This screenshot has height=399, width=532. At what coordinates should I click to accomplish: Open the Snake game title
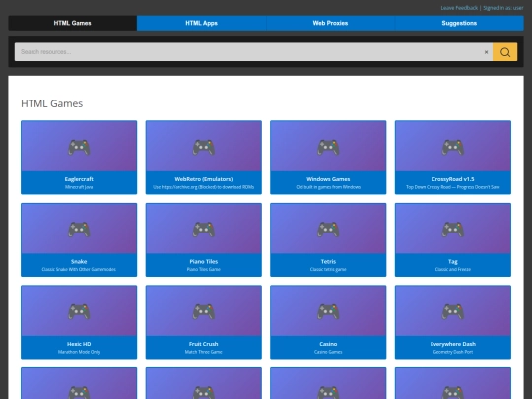79,262
